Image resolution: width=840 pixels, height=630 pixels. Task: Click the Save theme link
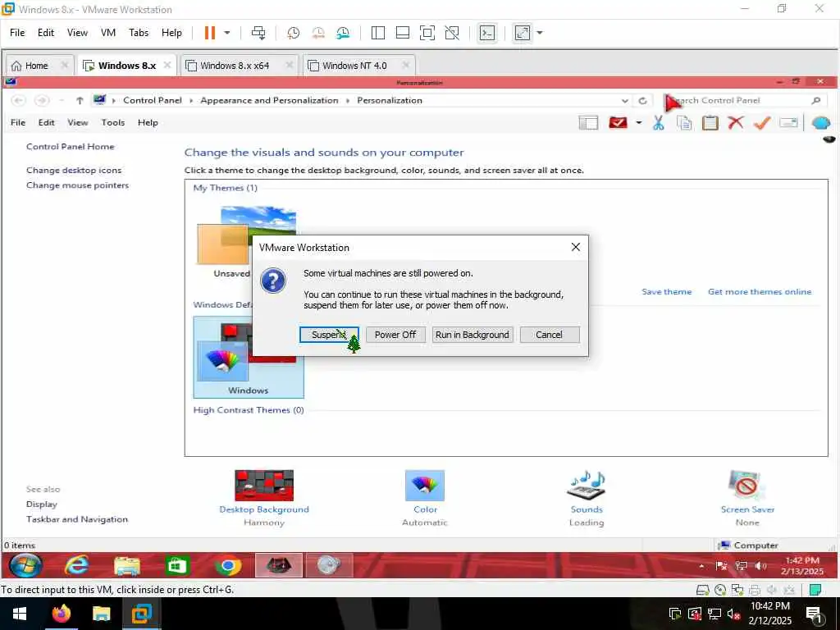pyautogui.click(x=666, y=291)
